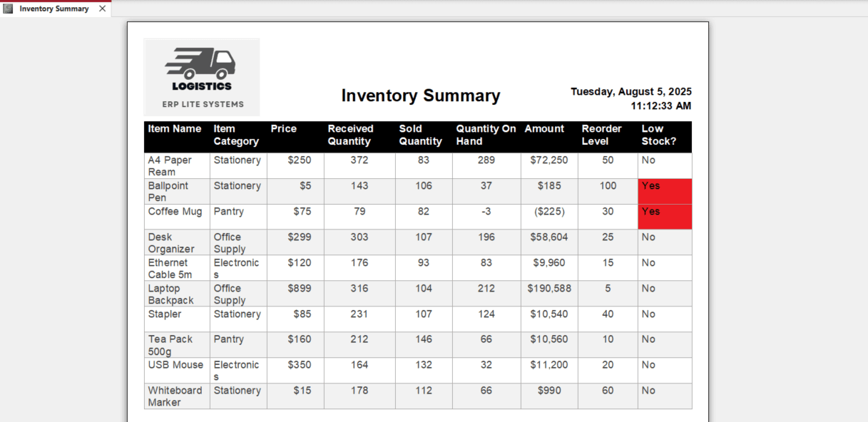
Task: Select the red Yes cell for Ballpoint Pen
Action: tap(664, 191)
